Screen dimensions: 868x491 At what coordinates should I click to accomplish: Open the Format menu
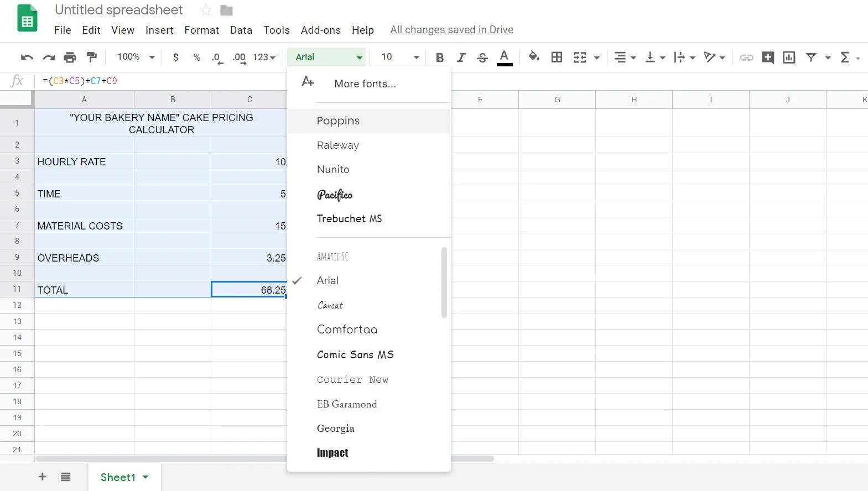201,30
